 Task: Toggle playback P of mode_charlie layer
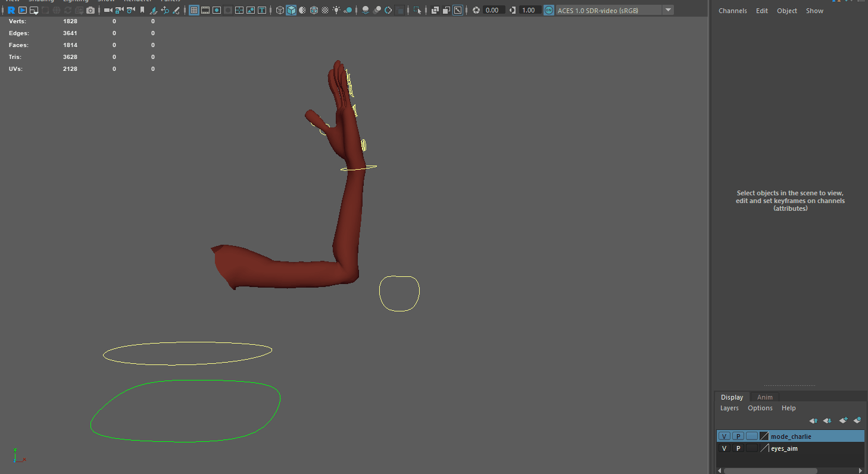coord(738,436)
